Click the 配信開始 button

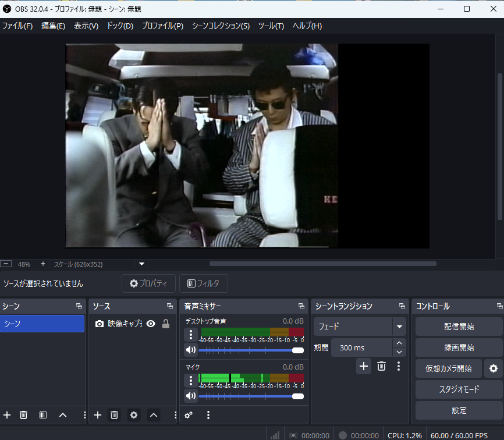tap(459, 327)
